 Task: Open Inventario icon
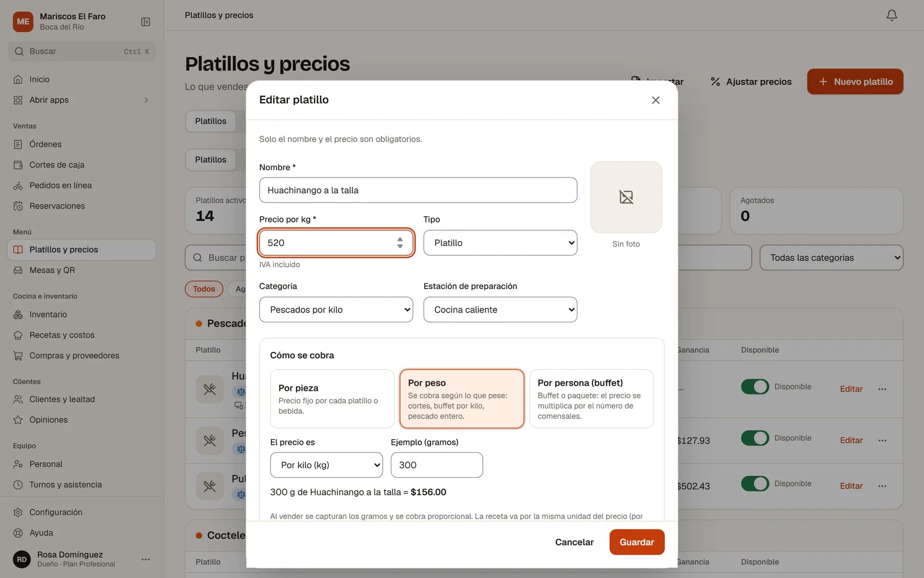click(x=18, y=314)
